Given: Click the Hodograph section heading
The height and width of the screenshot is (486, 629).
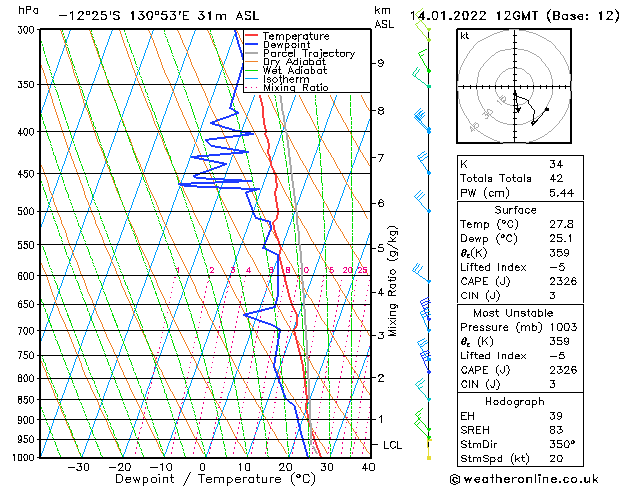Looking at the screenshot, I should [x=515, y=402].
